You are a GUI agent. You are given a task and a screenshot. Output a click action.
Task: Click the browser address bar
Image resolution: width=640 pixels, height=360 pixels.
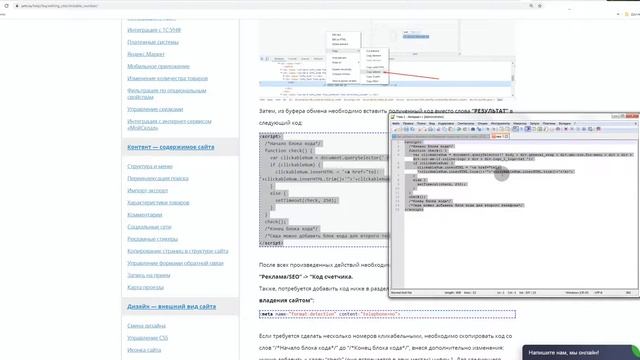(269, 6)
